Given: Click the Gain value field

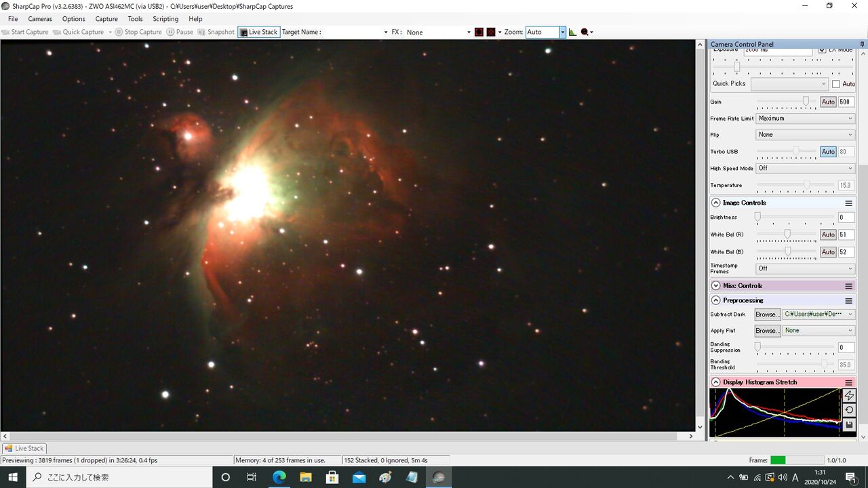Looking at the screenshot, I should (846, 102).
